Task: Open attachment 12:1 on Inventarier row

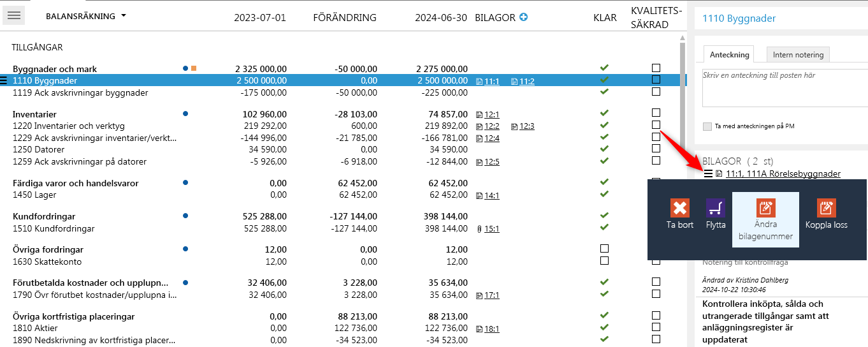Action: [488, 115]
